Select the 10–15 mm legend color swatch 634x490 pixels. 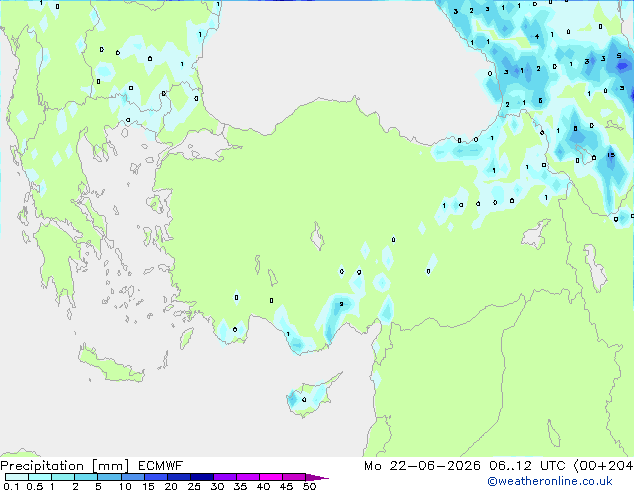(x=133, y=477)
